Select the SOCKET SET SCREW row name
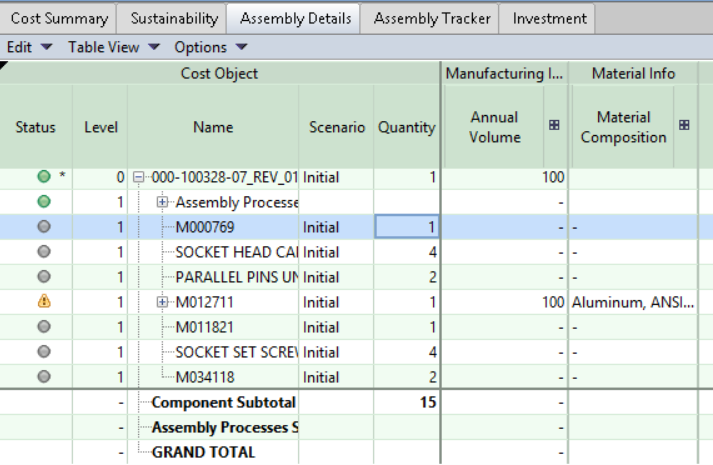Image resolution: width=713 pixels, height=465 pixels. click(236, 352)
